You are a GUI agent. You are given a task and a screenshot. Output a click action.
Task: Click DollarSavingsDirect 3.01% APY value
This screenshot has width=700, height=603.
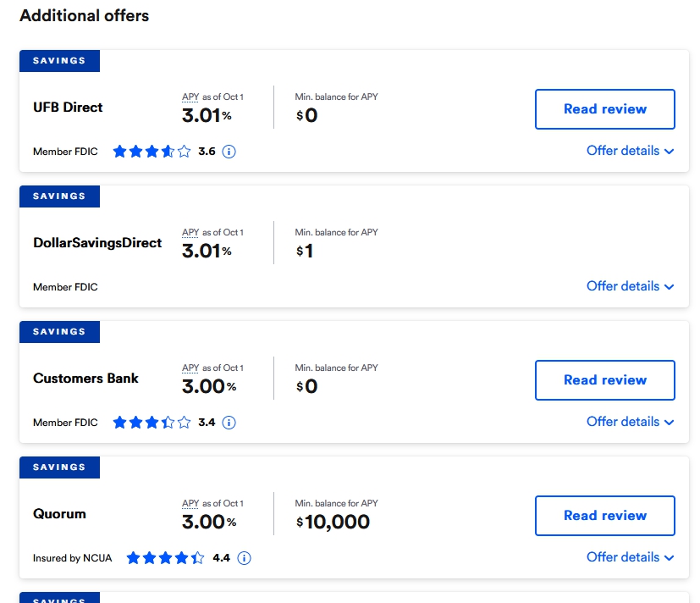pyautogui.click(x=207, y=251)
